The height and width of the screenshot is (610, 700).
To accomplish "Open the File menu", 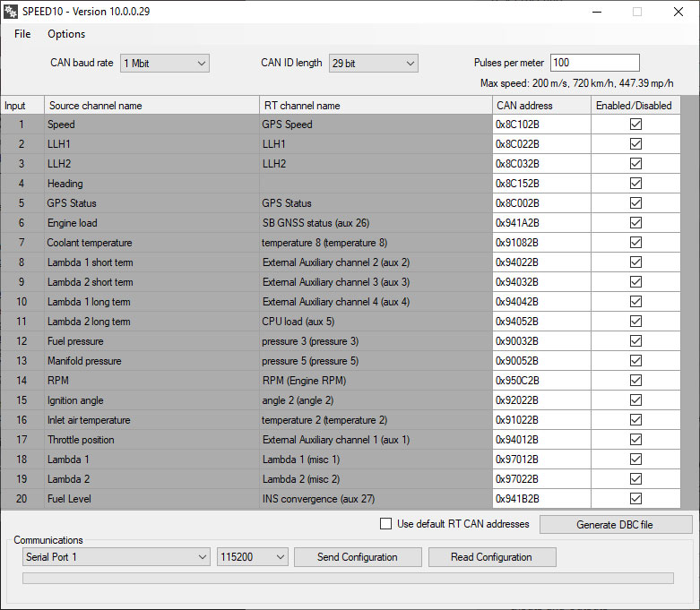I will coord(22,34).
